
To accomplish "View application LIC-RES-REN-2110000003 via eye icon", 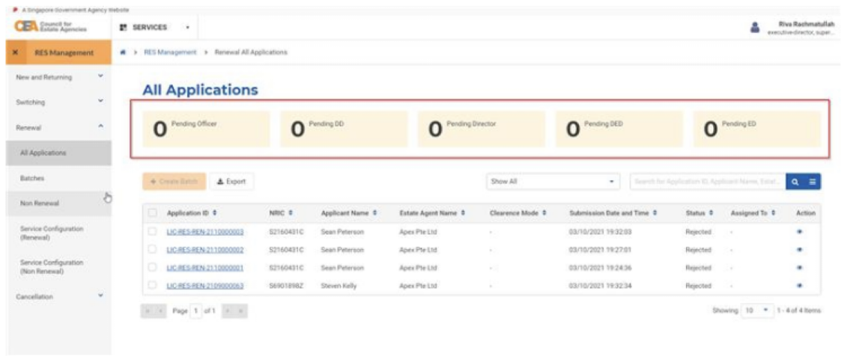I will coord(799,232).
